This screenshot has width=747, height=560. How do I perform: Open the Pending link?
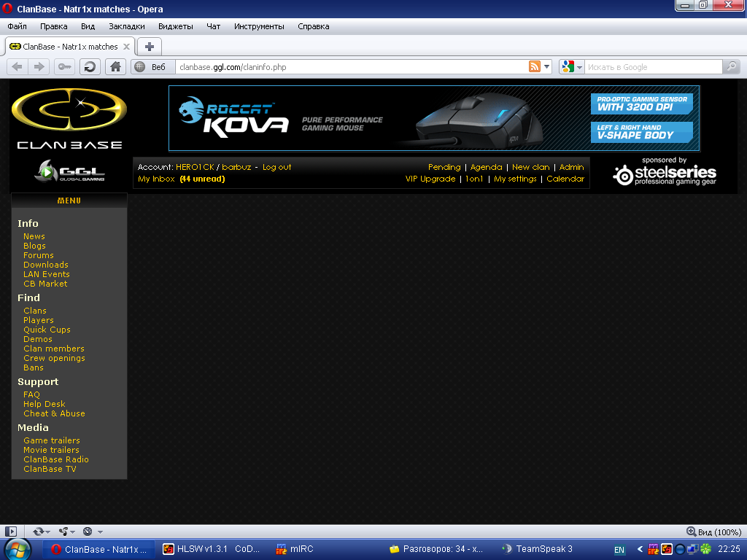click(444, 167)
